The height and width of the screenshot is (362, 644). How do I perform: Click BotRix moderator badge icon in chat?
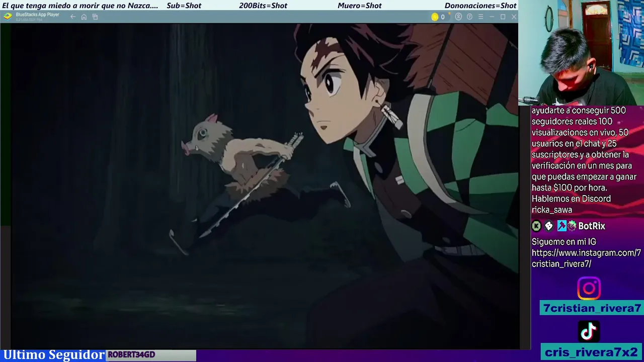(x=562, y=226)
